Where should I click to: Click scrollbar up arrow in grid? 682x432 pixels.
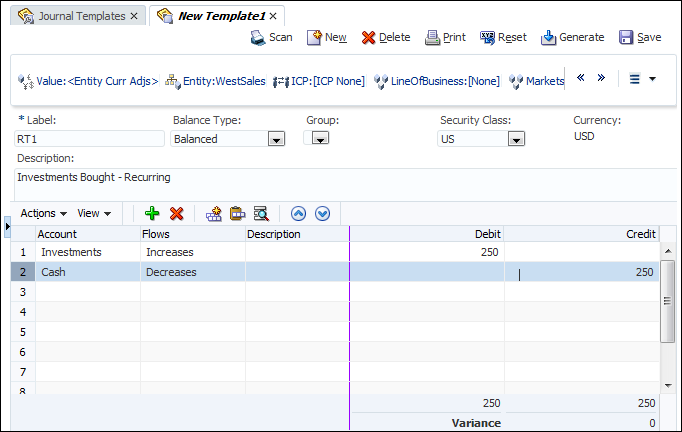tap(668, 251)
